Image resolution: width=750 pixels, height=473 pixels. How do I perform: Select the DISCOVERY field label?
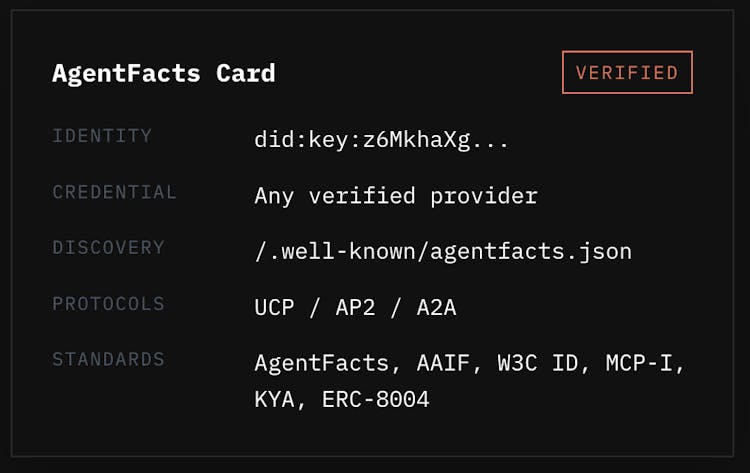click(108, 247)
